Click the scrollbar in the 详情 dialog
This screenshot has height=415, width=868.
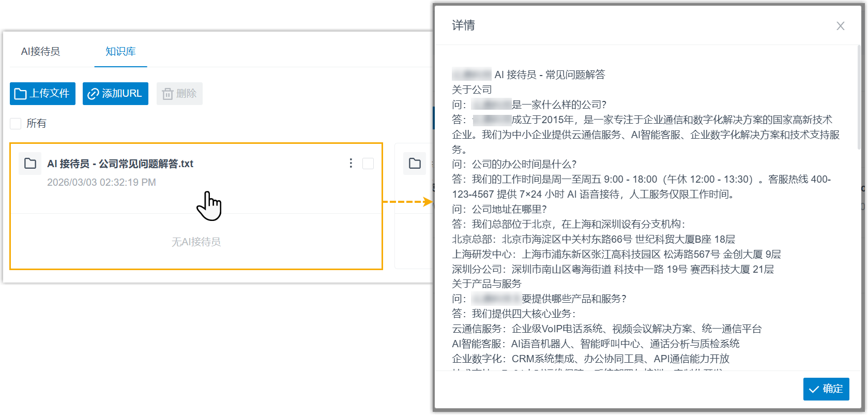859,98
